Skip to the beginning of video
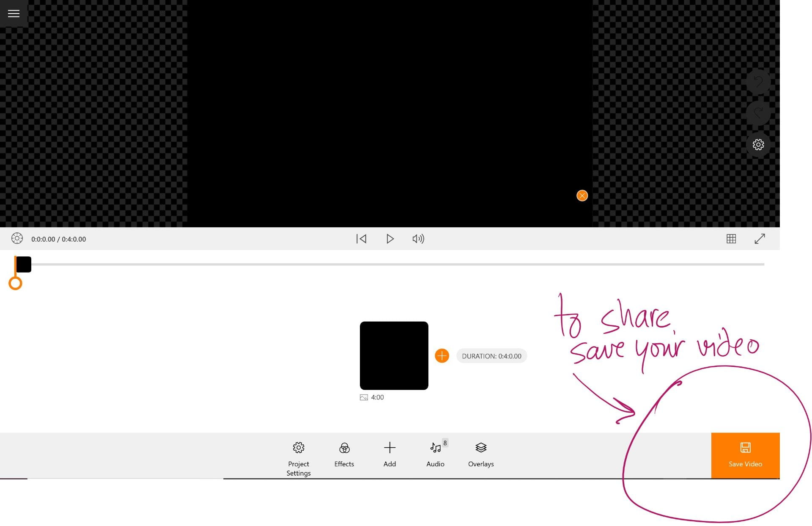Viewport: 812px width, 526px height. [x=361, y=239]
